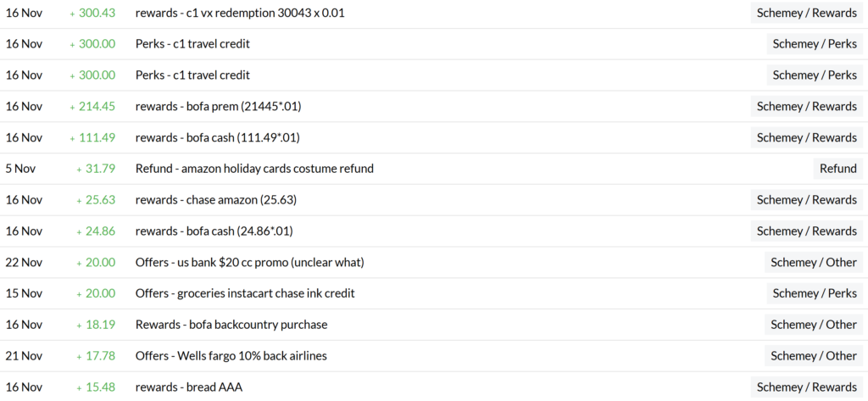
Task: Click Schemey / Perks tag on instacart row
Action: [813, 293]
